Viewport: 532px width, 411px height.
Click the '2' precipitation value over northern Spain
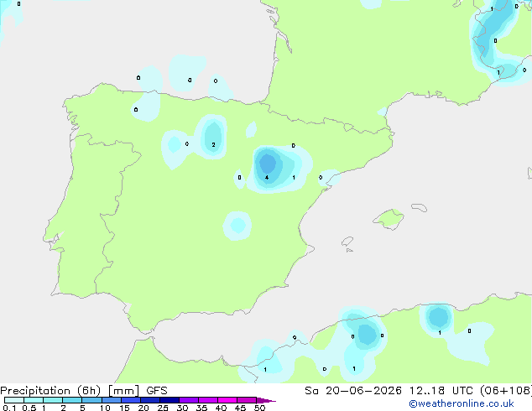click(x=213, y=145)
